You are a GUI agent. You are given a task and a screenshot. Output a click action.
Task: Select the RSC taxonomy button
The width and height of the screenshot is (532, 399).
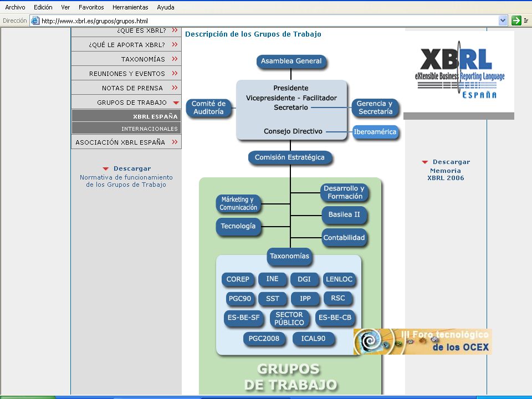[x=338, y=298]
